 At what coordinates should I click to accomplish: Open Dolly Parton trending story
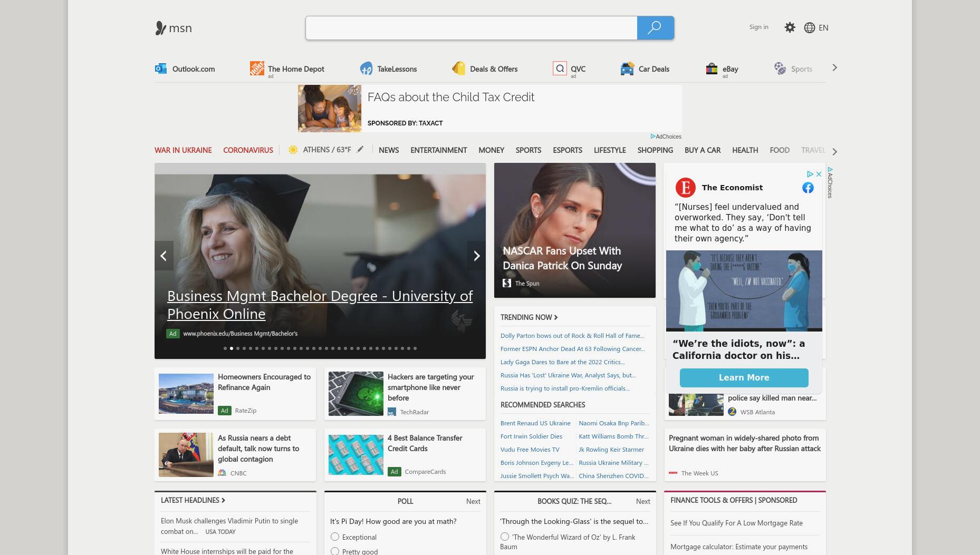[x=572, y=335]
